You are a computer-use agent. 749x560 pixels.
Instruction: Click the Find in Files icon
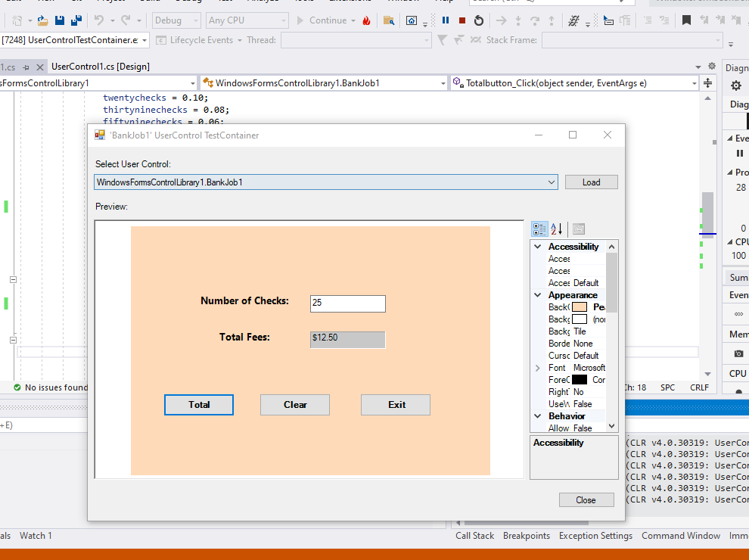389,20
